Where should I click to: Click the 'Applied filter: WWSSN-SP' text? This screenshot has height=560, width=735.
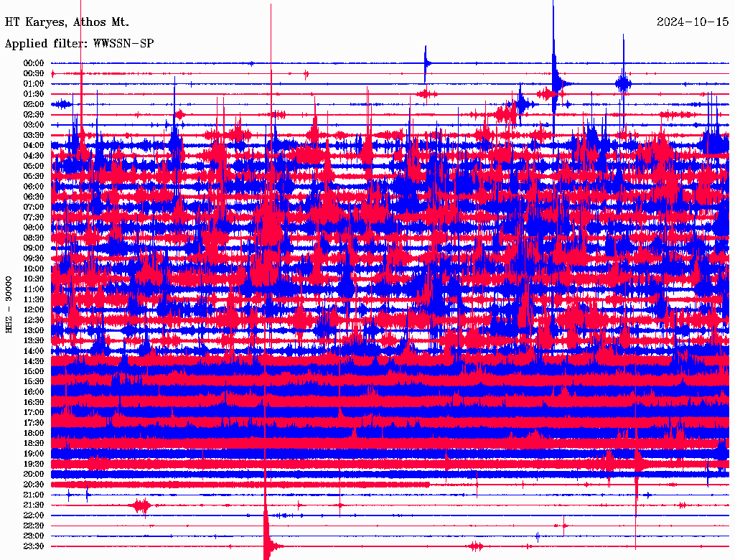tap(79, 44)
